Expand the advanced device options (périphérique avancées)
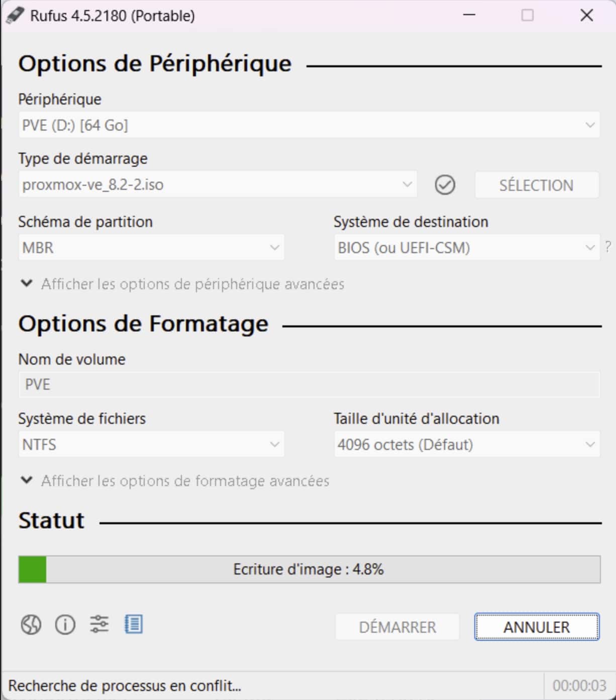 pyautogui.click(x=182, y=284)
